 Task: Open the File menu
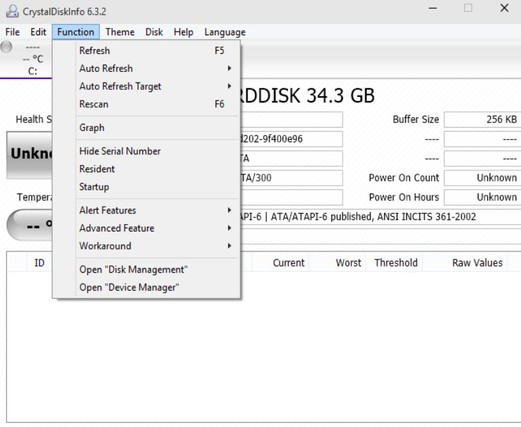12,32
